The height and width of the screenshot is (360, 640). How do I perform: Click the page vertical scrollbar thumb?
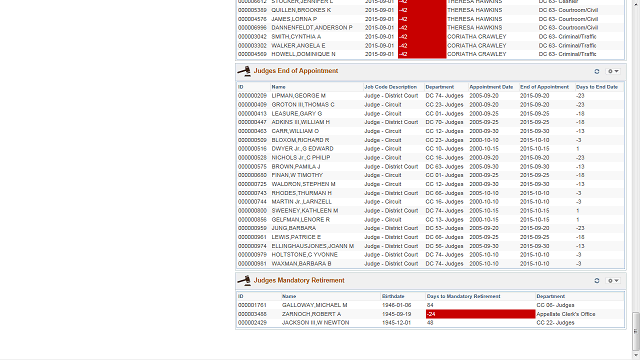(636, 331)
